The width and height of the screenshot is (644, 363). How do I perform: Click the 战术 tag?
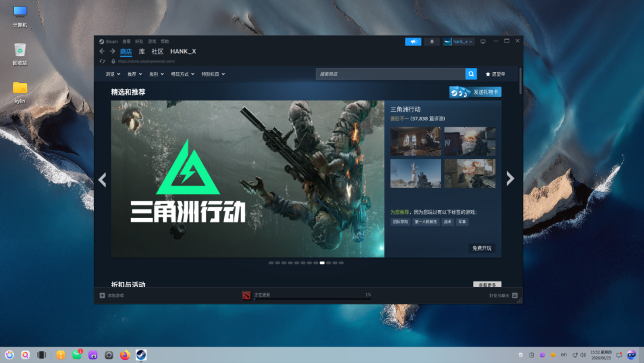click(447, 222)
